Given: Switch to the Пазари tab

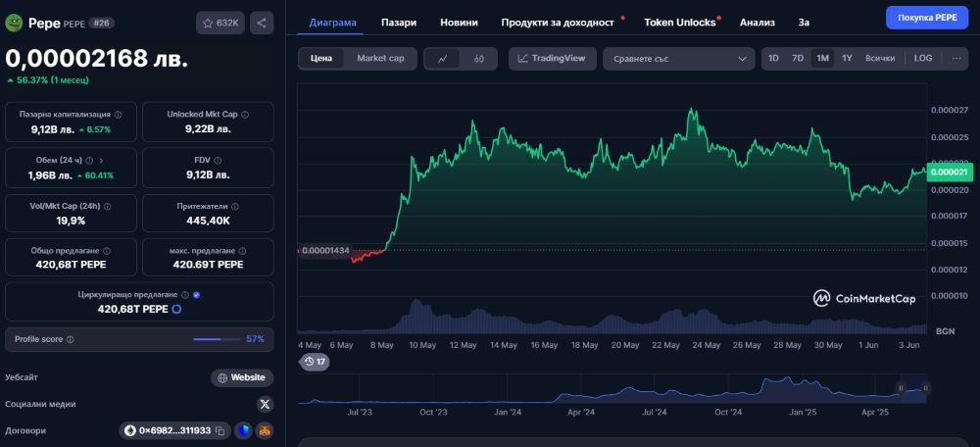Looking at the screenshot, I should coord(398,22).
